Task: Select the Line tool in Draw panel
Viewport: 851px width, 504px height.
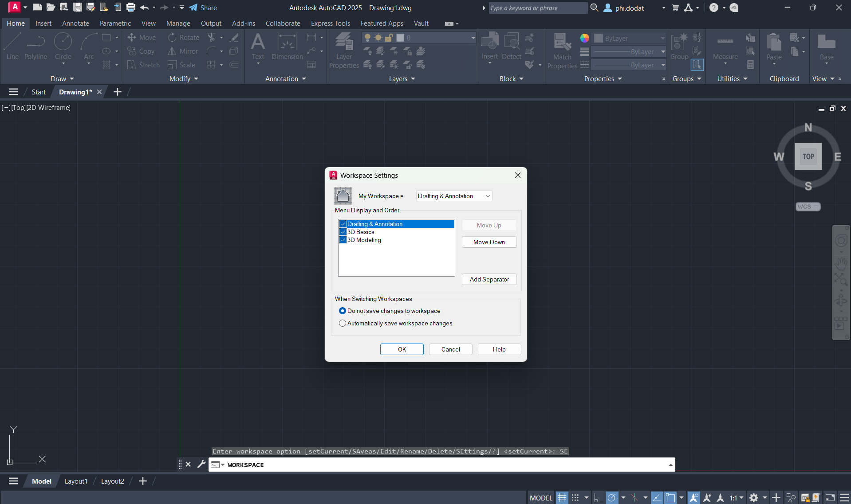Action: point(12,46)
